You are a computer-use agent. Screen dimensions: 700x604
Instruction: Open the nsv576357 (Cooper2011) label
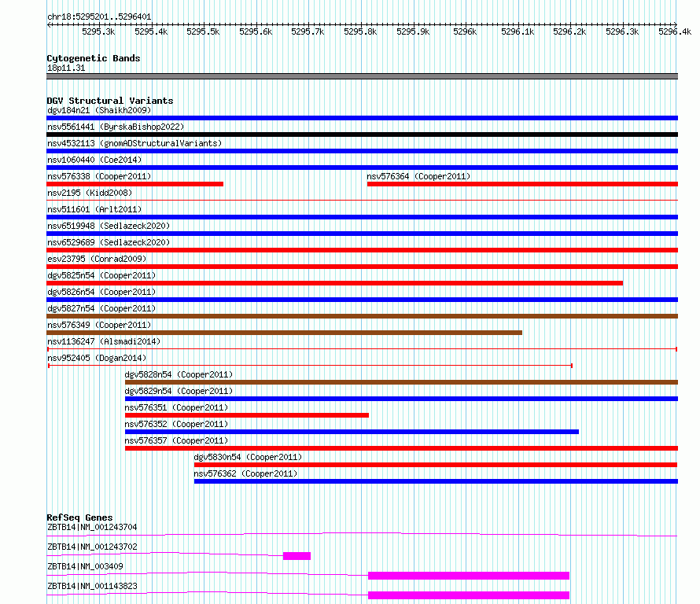pyautogui.click(x=176, y=440)
